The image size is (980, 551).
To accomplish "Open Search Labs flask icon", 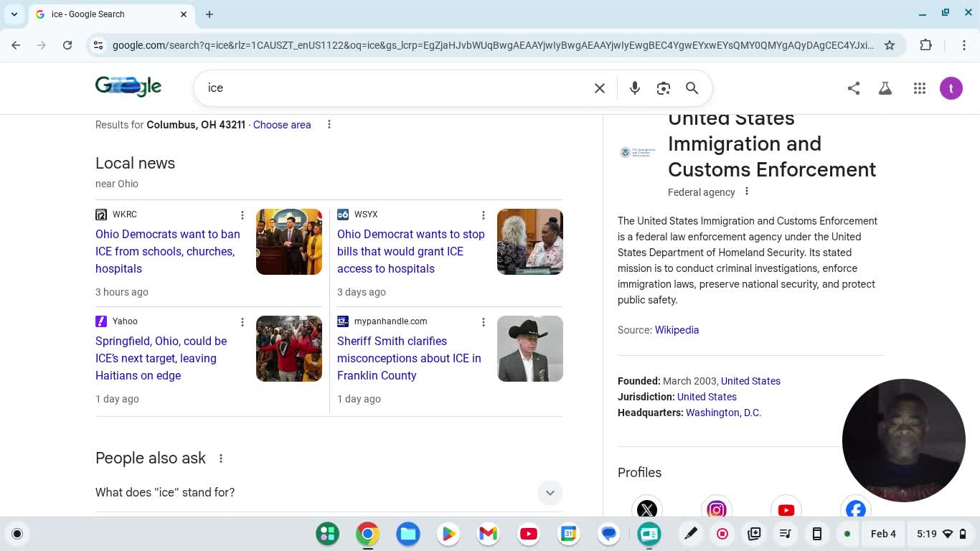I will (885, 88).
